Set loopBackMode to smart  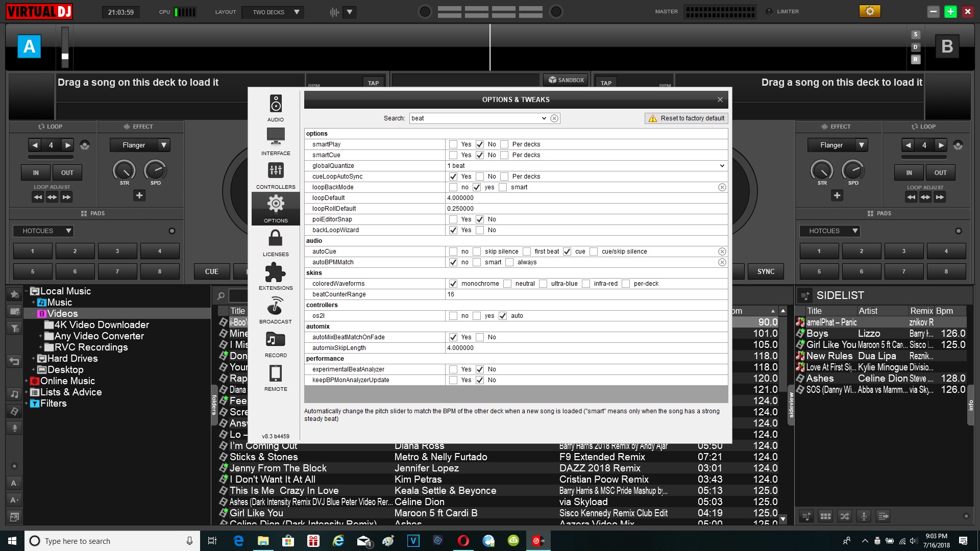point(503,187)
